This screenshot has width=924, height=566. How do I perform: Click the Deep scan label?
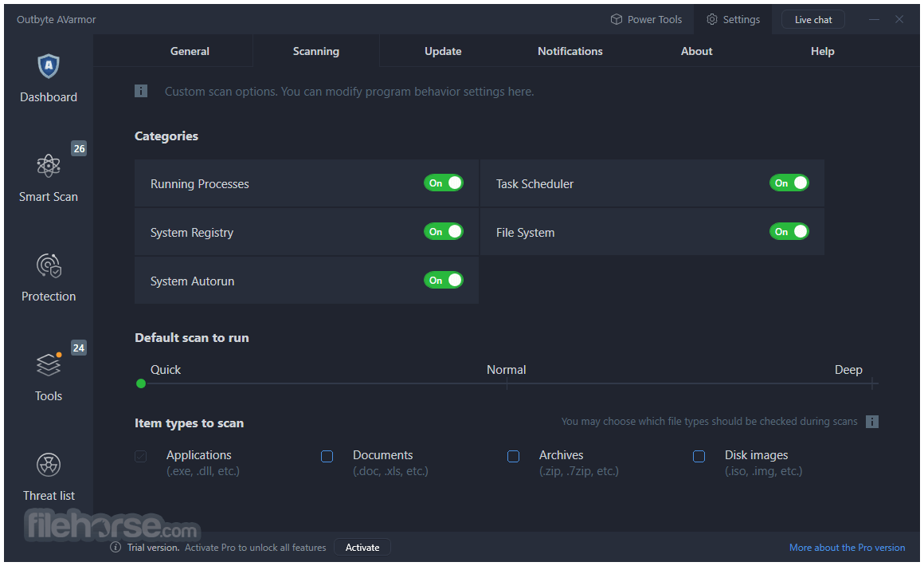[848, 370]
